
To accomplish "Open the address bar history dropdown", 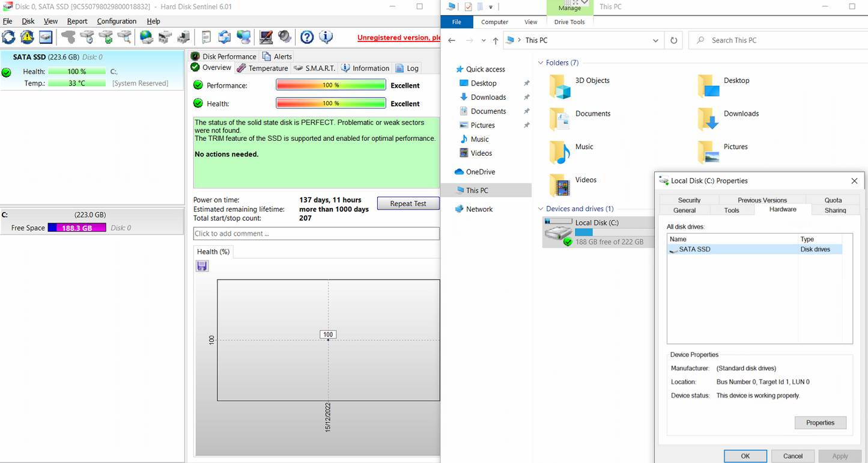I will point(655,40).
